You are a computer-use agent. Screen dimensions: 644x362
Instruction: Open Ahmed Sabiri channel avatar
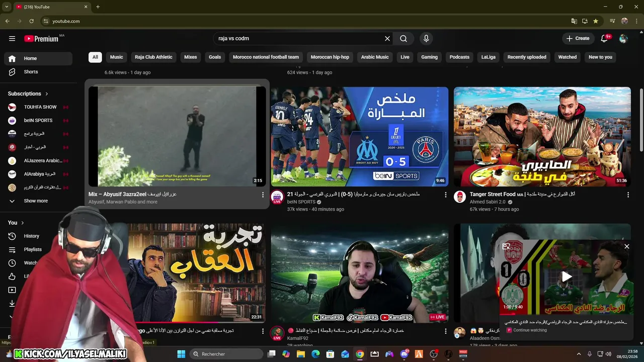click(x=460, y=197)
